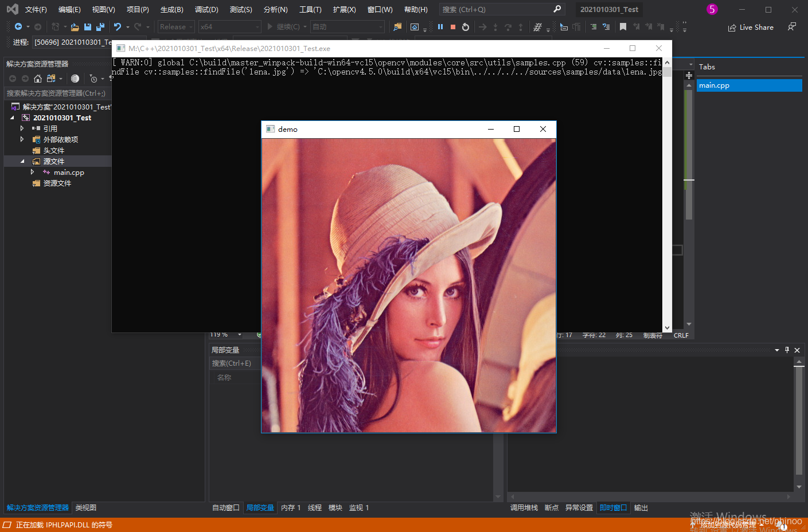
Task: Switch to the 局部变量 tab
Action: pos(260,508)
